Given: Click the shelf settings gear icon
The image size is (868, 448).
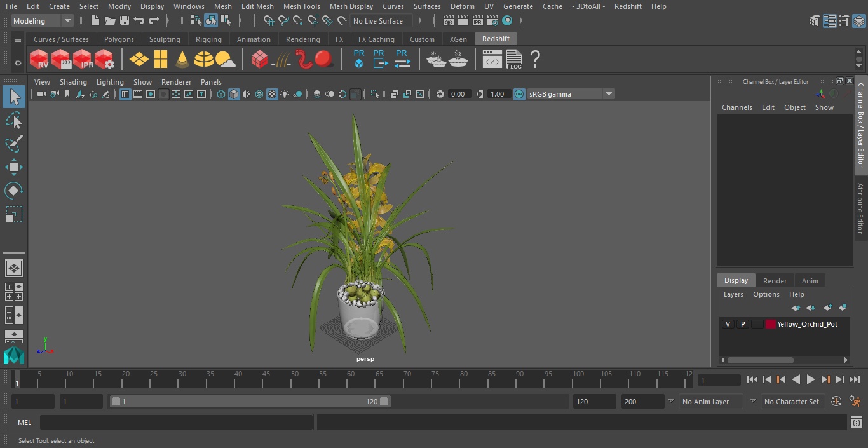Looking at the screenshot, I should coord(18,63).
